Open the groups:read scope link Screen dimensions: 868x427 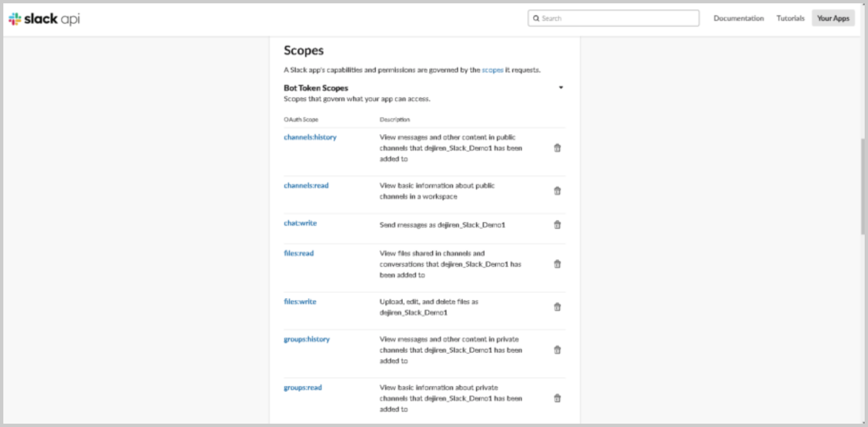[303, 388]
